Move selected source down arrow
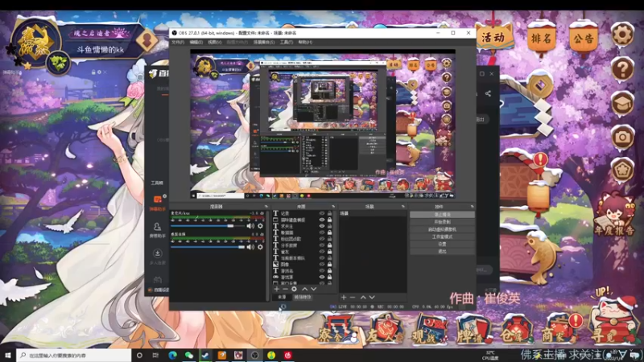The image size is (644, 362). (313, 289)
